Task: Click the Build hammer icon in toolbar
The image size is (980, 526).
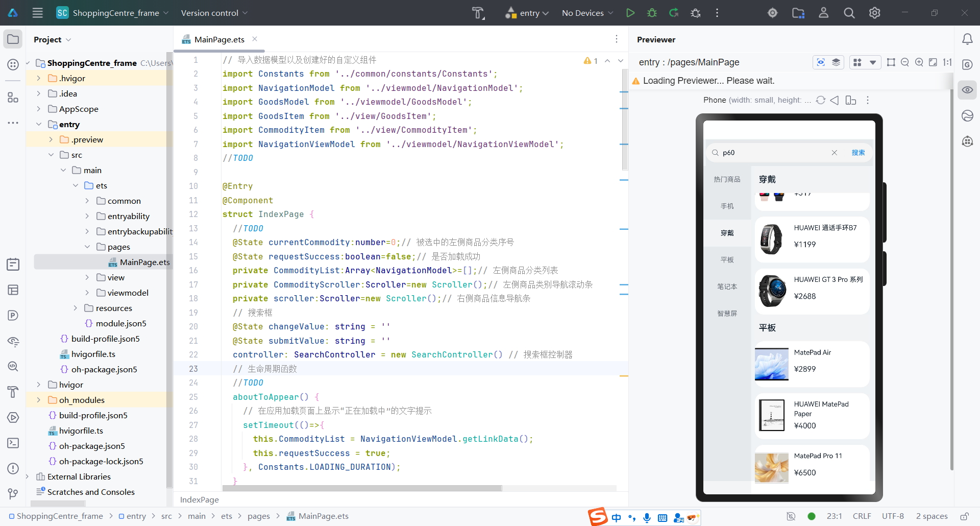Action: (x=478, y=13)
